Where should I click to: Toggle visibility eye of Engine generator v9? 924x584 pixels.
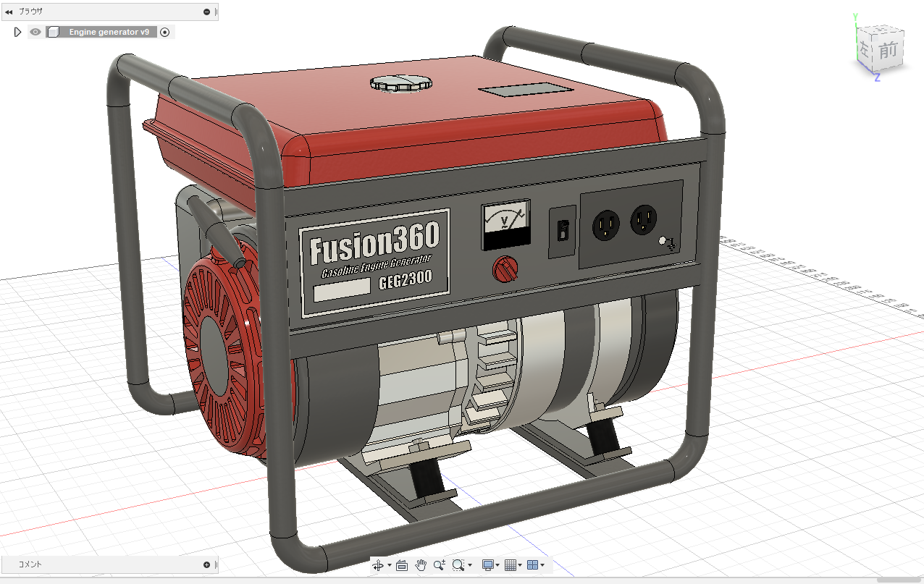click(35, 32)
